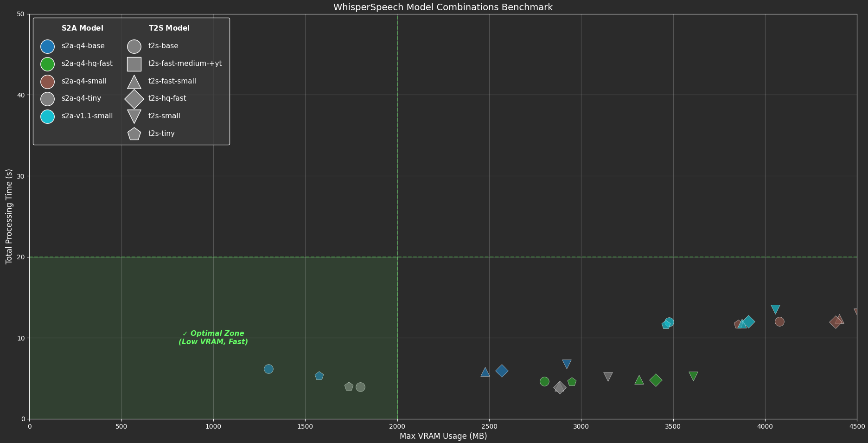868x443 pixels.
Task: Click the 'T2S Model' legend heading
Action: pyautogui.click(x=169, y=28)
